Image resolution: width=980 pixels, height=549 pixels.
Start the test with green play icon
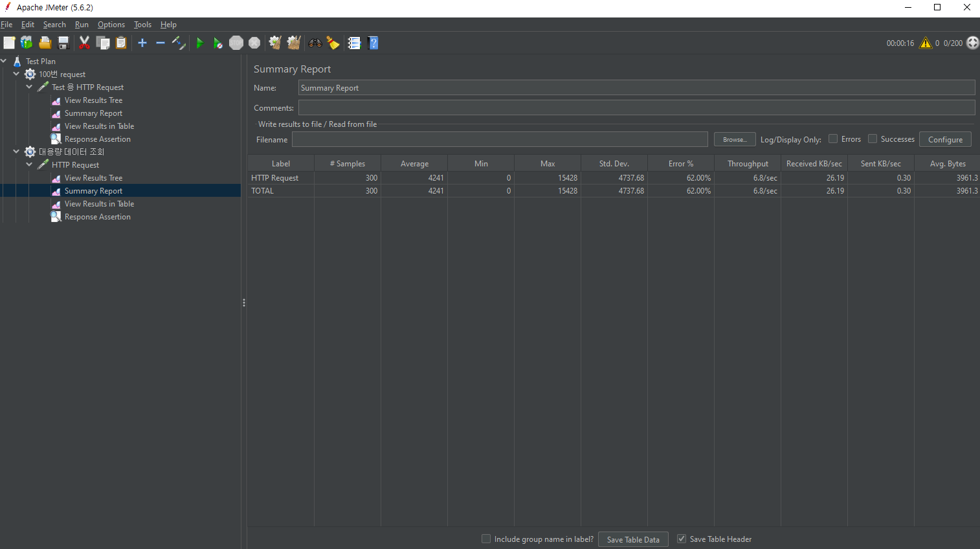(x=200, y=43)
